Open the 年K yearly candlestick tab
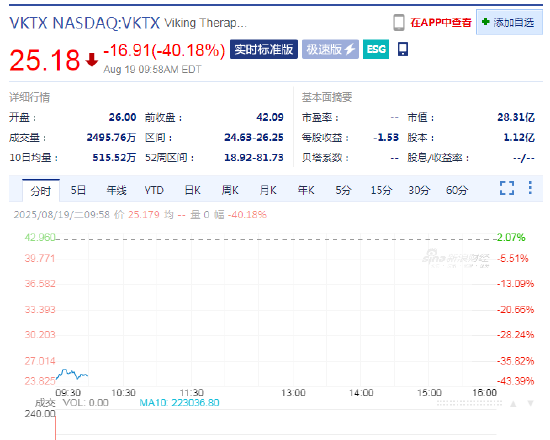This screenshot has height=440, width=550. 306,190
